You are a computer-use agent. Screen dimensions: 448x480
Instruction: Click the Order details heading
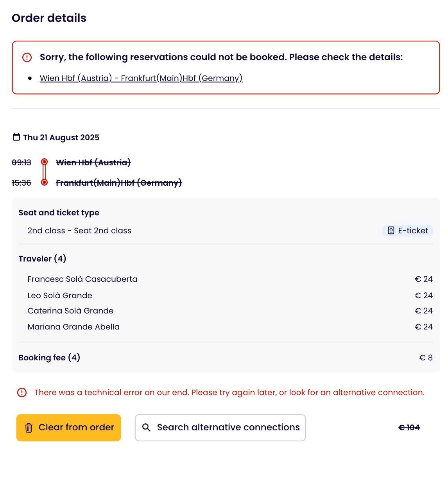49,18
